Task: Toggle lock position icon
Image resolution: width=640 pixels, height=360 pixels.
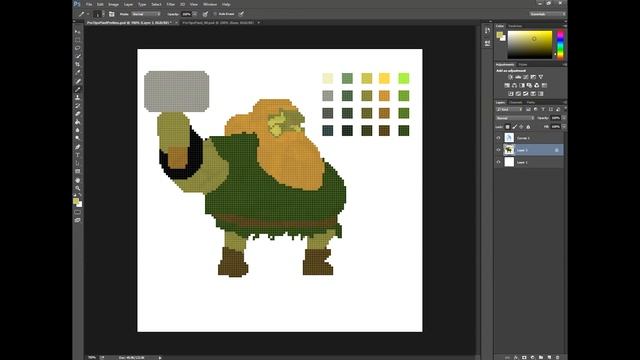Action: click(x=521, y=127)
